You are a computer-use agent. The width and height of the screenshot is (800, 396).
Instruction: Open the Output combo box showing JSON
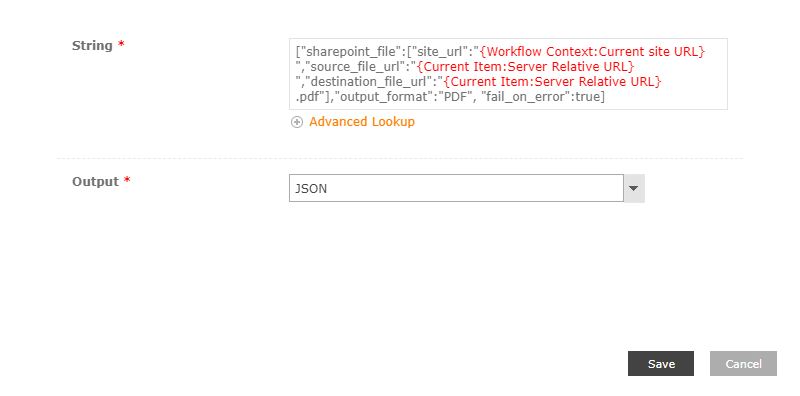467,188
